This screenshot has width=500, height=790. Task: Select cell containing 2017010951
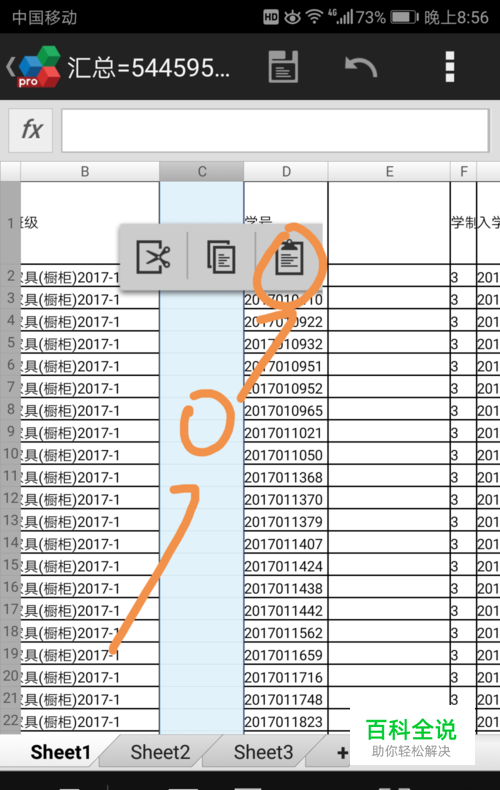pyautogui.click(x=286, y=365)
